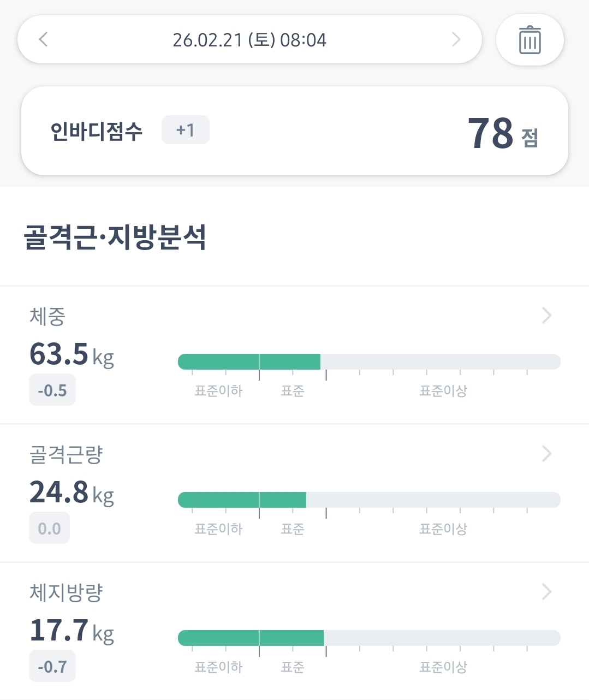Viewport: 589px width, 700px height.
Task: Tap the 체중 row label
Action: click(47, 316)
